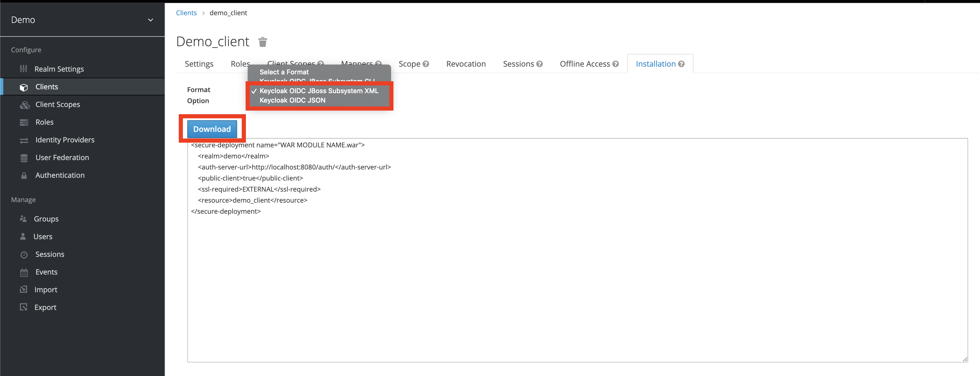Viewport: 980px width, 376px height.
Task: Expand the Demo realm selector chevron
Action: 150,20
